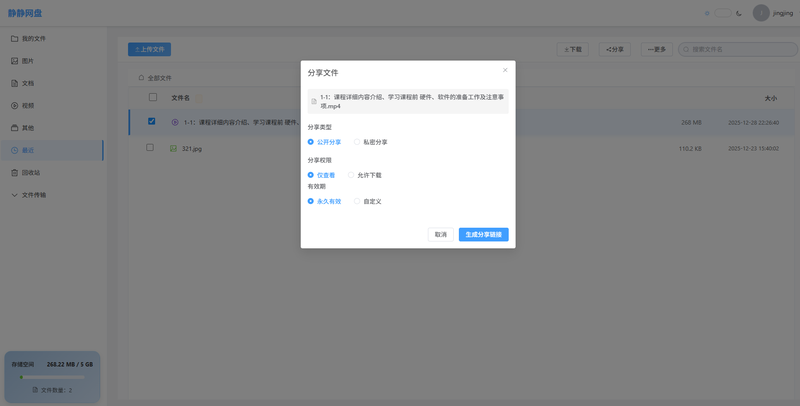Click the 生成分享链接 button
The width and height of the screenshot is (800, 406).
click(484, 235)
